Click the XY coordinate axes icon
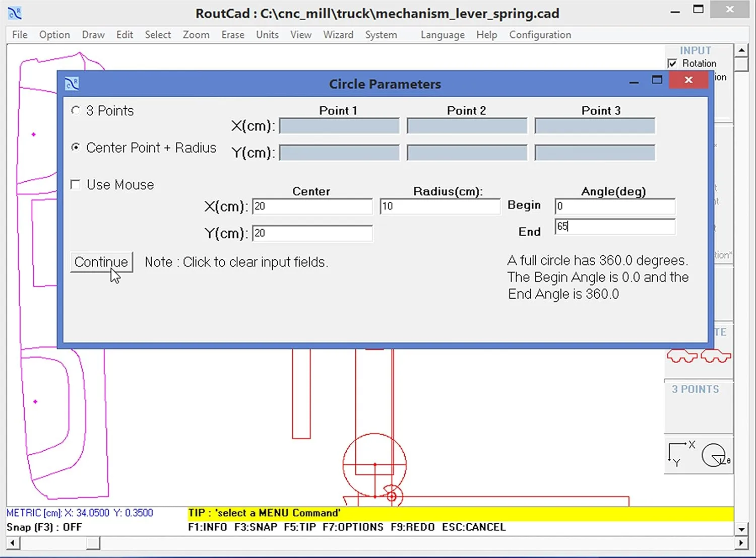 [x=679, y=453]
